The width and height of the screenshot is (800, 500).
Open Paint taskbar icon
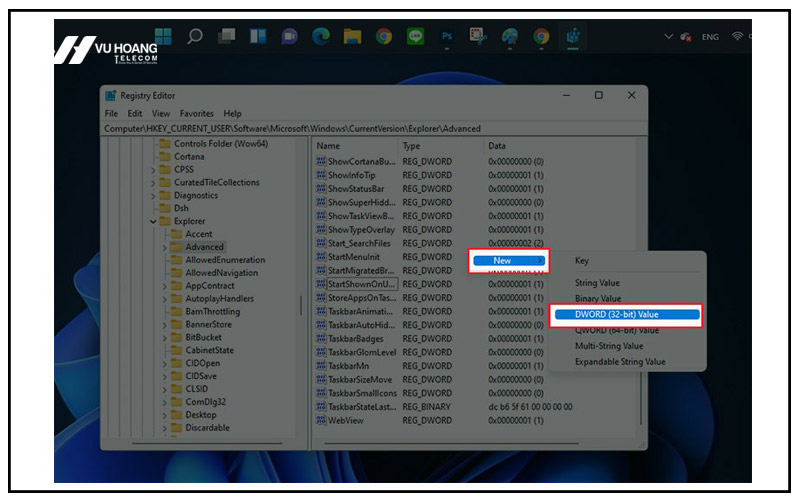[x=510, y=36]
